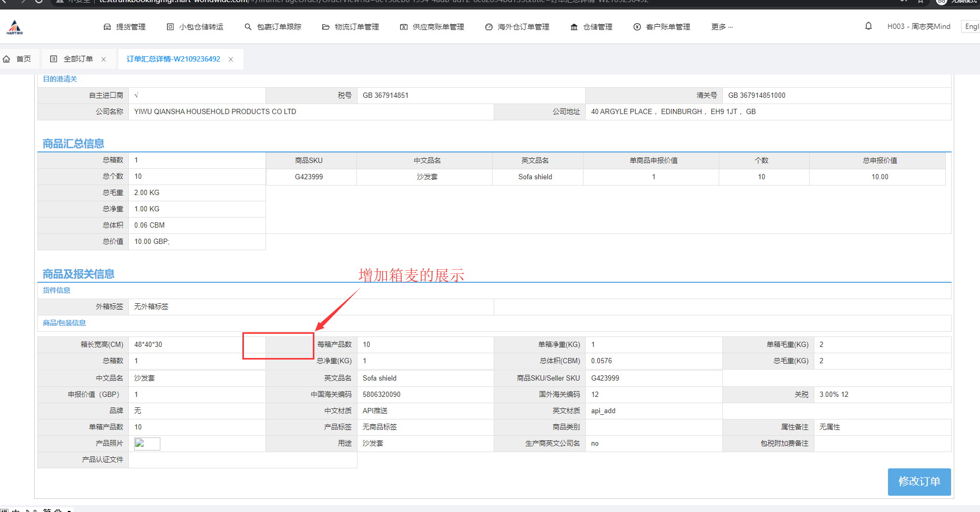Open the 物流订单管理 menu

(x=350, y=27)
